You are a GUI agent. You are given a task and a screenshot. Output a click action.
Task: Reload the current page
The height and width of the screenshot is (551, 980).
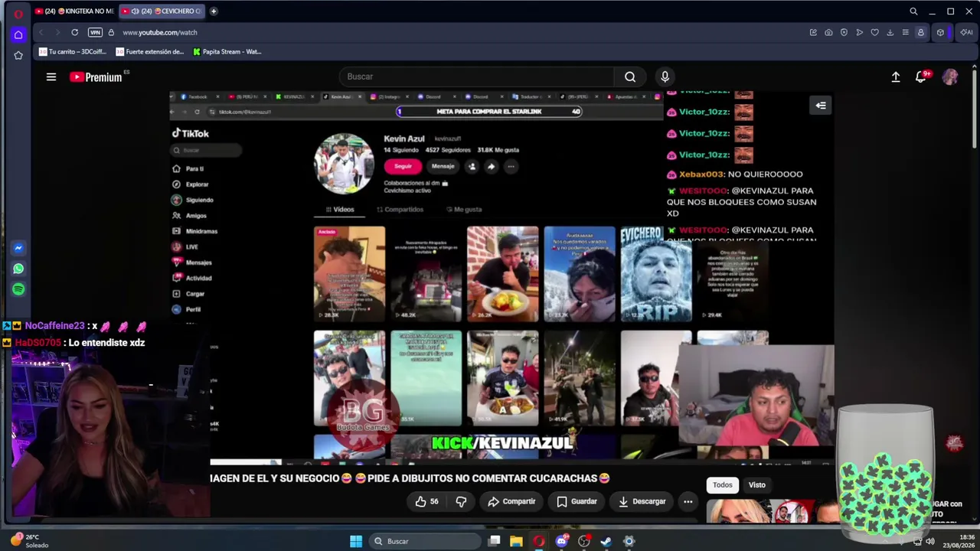74,32
